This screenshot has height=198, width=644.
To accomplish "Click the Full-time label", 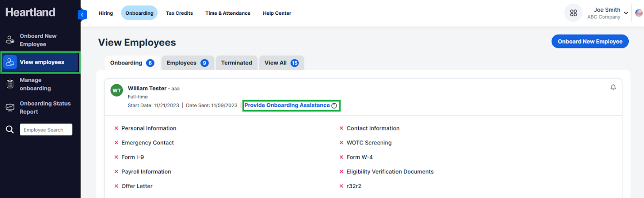I will [x=138, y=97].
